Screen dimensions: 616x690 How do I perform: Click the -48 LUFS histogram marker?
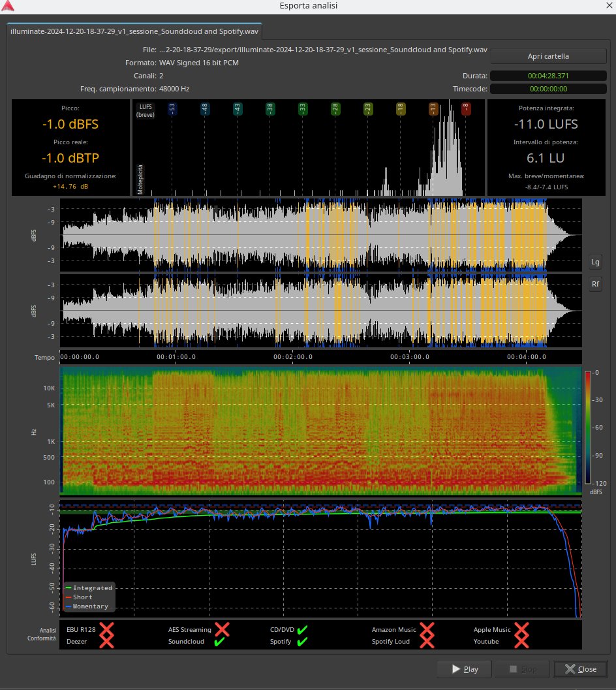coord(205,108)
